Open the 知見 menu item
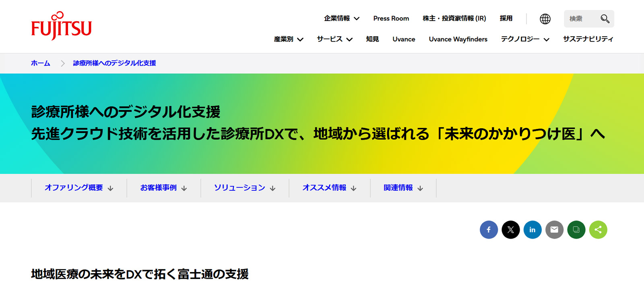Screen dimensions: 644x285 point(372,39)
